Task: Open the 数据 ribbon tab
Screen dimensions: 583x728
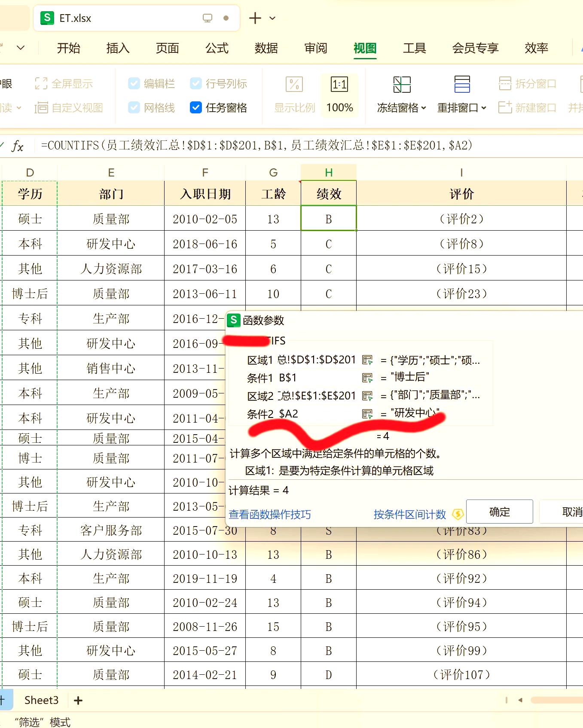Action: coord(266,48)
